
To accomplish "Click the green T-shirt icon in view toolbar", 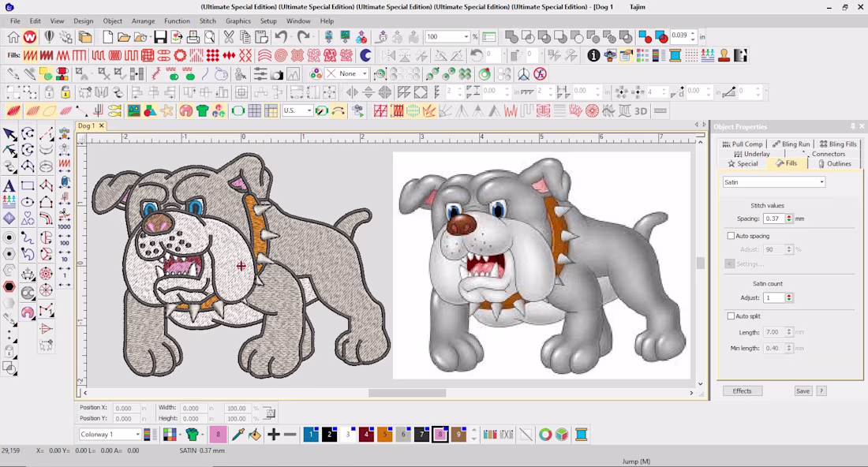I will (x=202, y=111).
